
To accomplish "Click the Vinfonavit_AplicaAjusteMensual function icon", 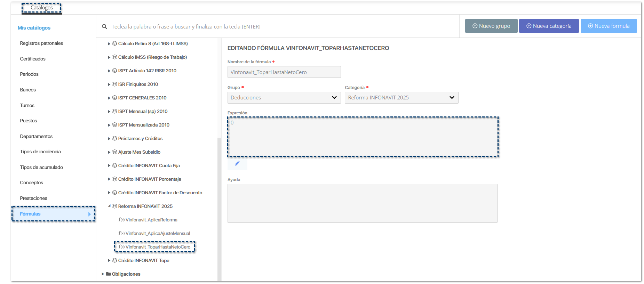I will (121, 233).
